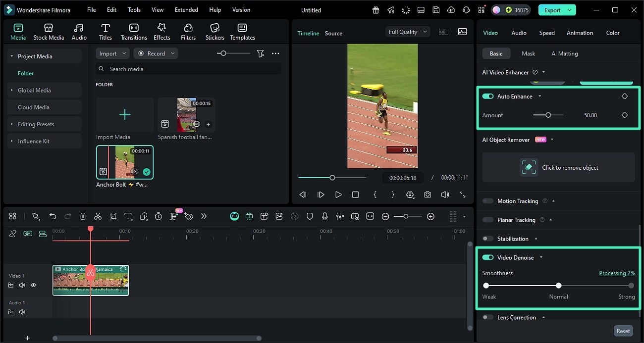Open the Stickers panel

click(215, 32)
